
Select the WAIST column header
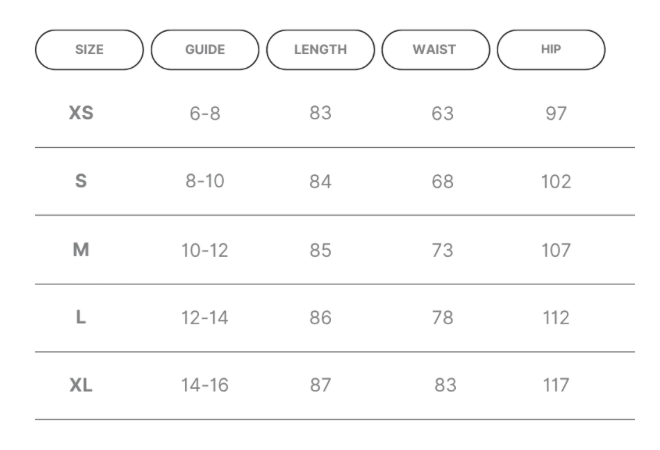pyautogui.click(x=436, y=50)
